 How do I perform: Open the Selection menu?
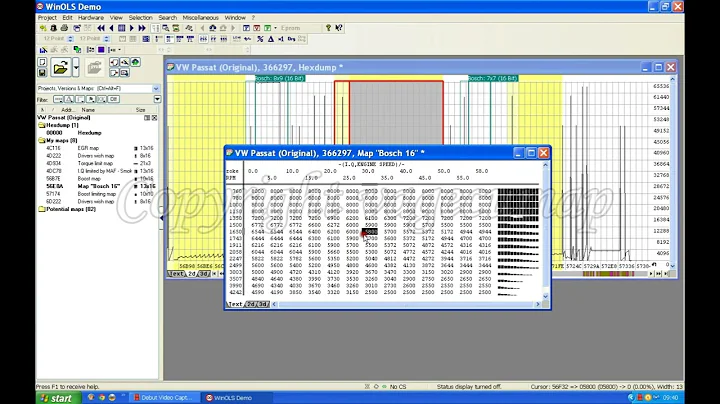point(140,17)
